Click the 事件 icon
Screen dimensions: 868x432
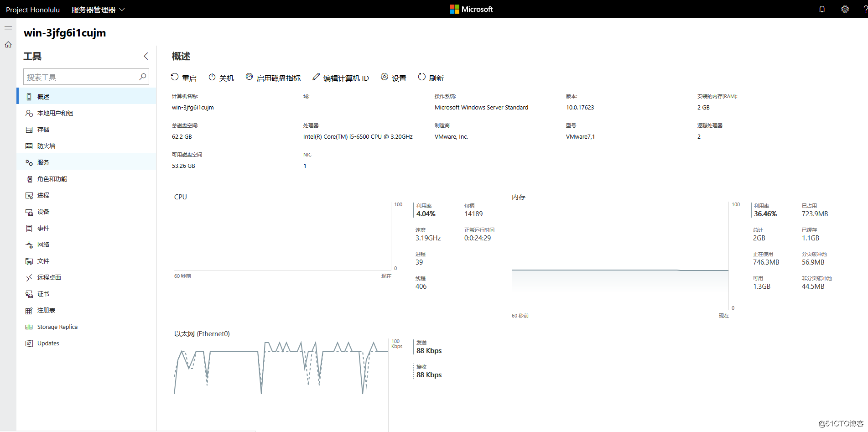pos(29,228)
